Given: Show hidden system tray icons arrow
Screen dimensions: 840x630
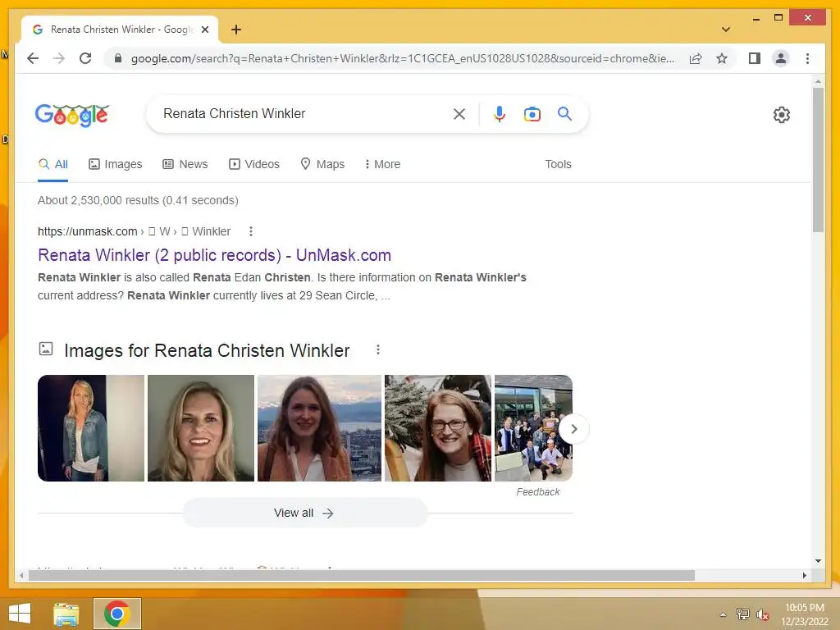Looking at the screenshot, I should coord(723,614).
